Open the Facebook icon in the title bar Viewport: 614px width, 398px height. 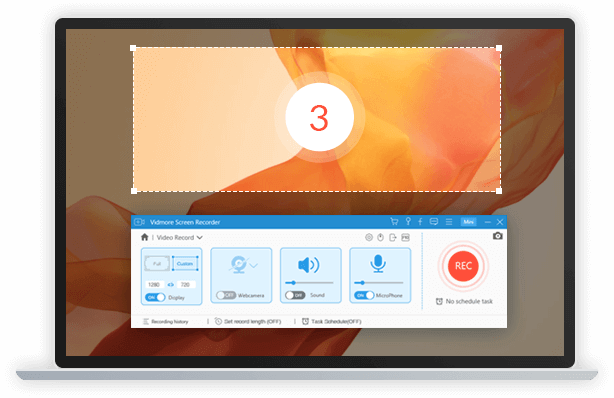(420, 222)
